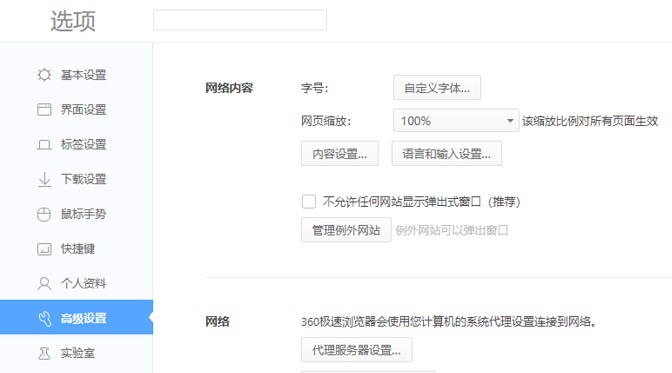Click the 网络内容 section heading

coord(229,88)
